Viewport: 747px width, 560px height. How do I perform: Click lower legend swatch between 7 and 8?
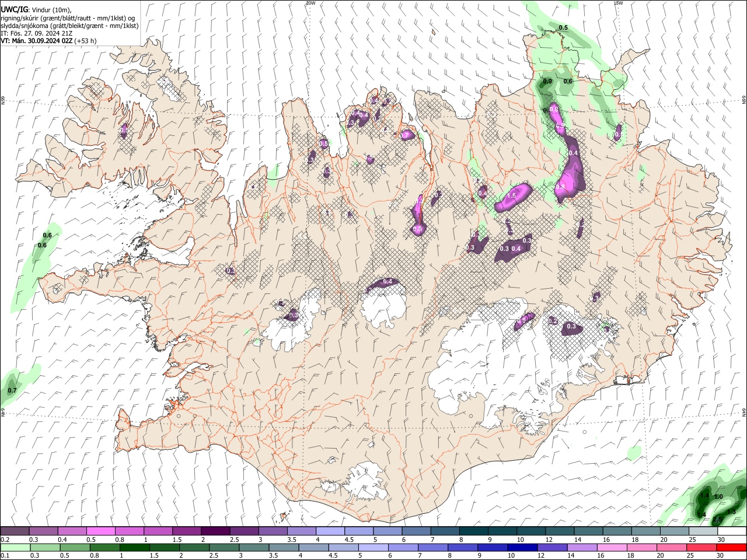click(x=432, y=547)
